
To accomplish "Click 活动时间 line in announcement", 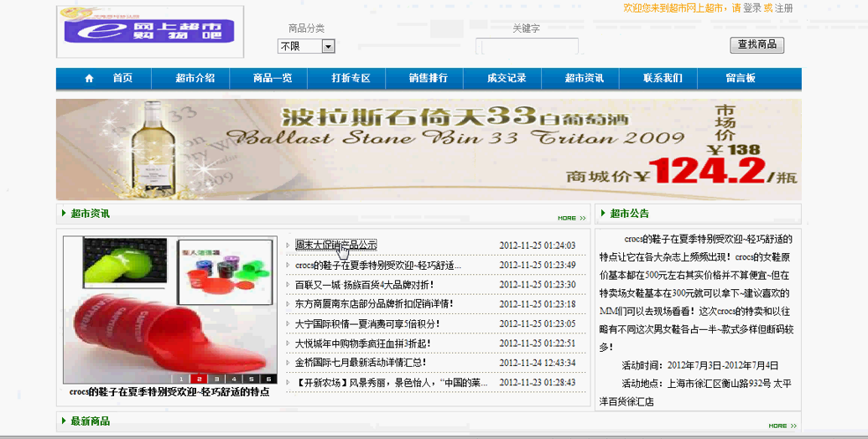I will coord(700,365).
